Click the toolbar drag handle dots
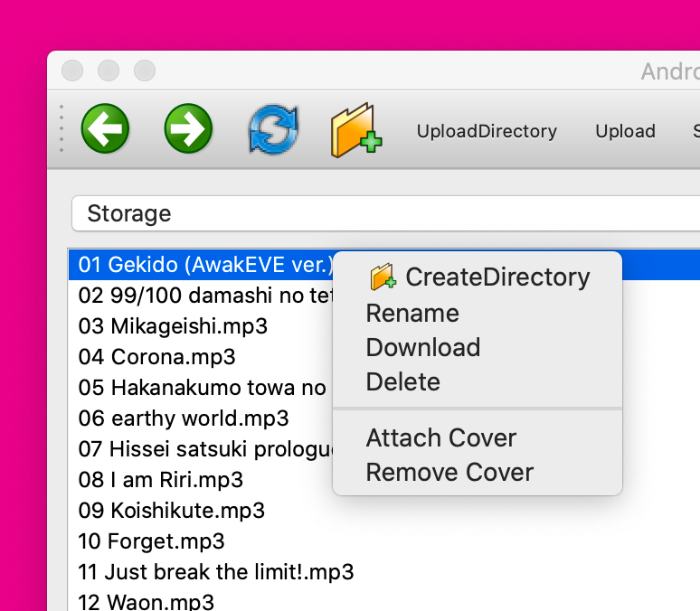 tap(61, 128)
